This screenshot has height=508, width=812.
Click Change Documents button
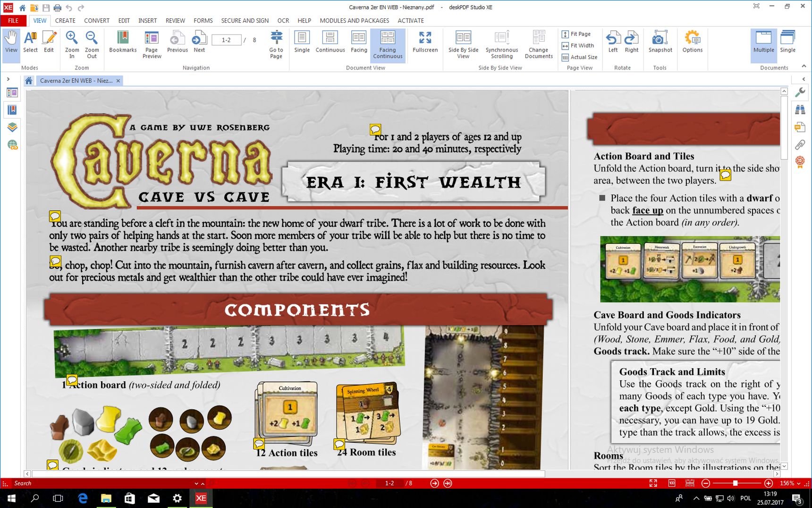pyautogui.click(x=539, y=45)
